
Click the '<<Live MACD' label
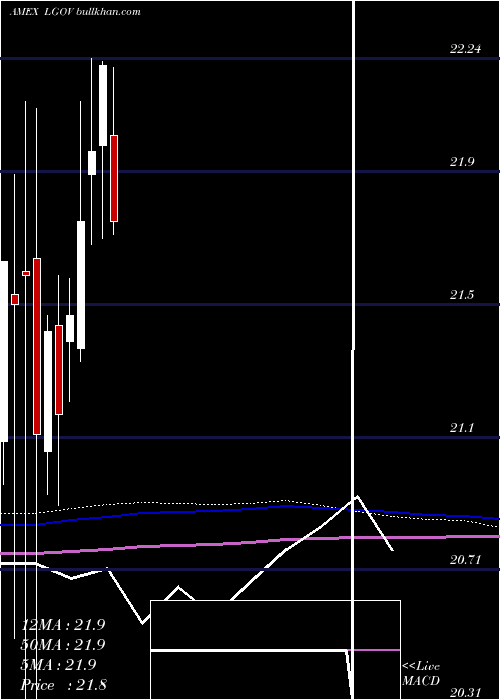click(421, 674)
